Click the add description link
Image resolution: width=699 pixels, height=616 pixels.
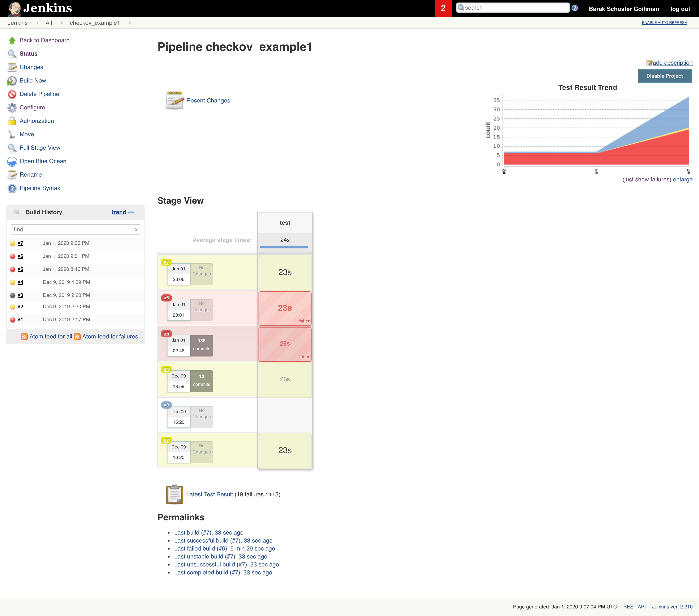[x=672, y=63]
